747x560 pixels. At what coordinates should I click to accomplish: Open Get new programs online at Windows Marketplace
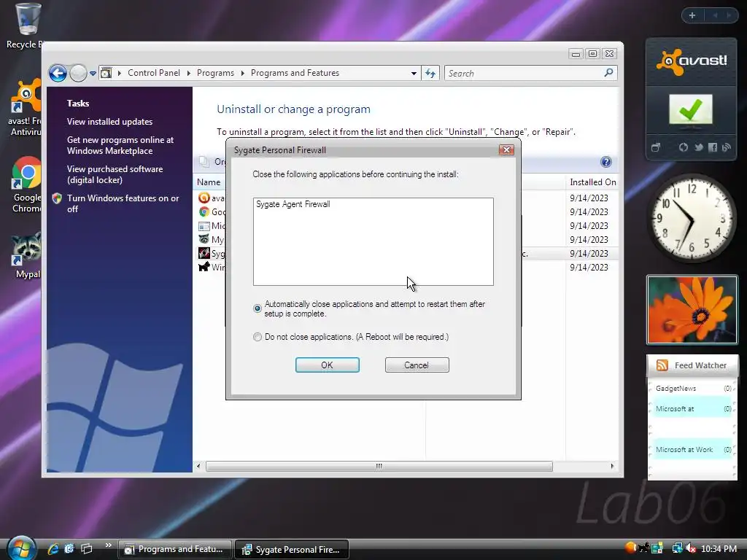pos(120,145)
